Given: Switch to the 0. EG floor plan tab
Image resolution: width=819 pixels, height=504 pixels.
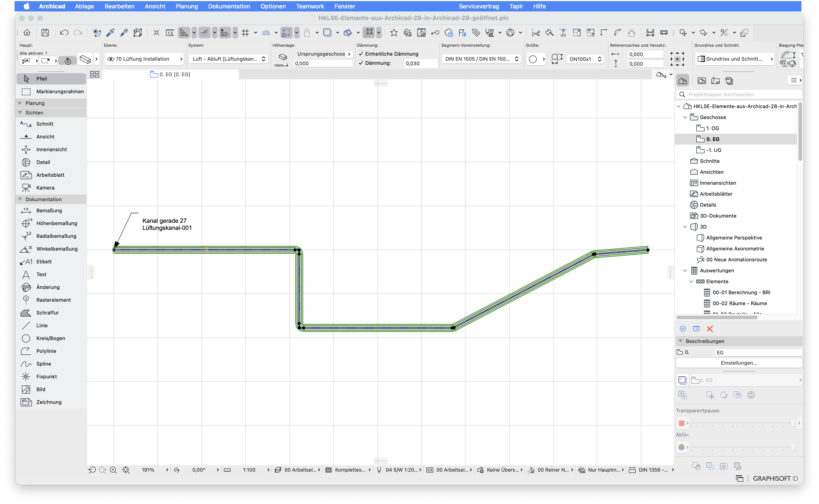Looking at the screenshot, I should tap(170, 74).
